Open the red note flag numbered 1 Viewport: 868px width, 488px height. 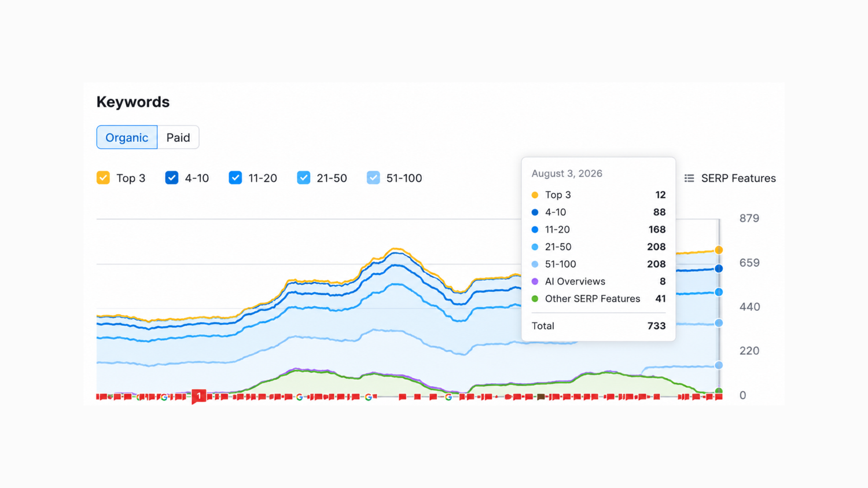point(198,396)
